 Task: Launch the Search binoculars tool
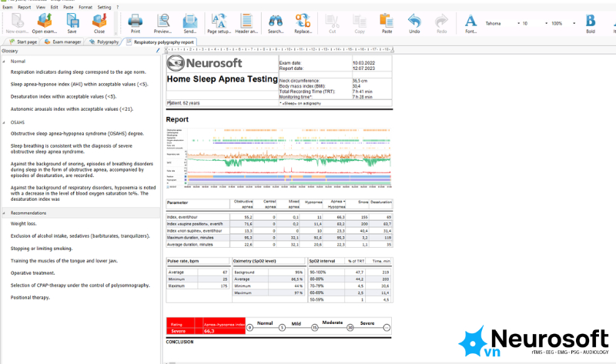(x=276, y=23)
